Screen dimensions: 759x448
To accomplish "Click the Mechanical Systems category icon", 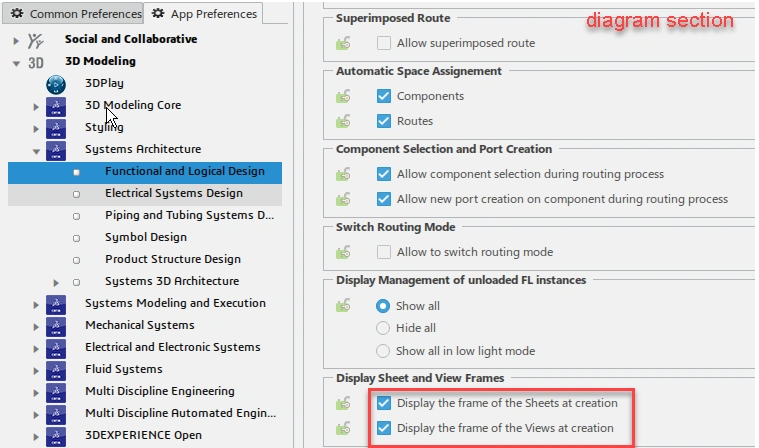I will [57, 326].
